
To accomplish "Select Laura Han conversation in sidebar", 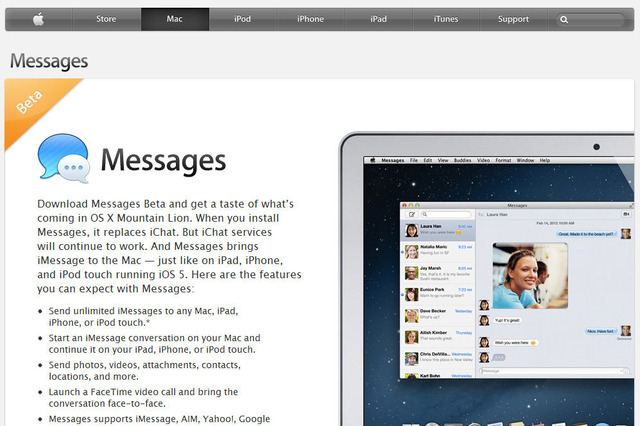I will click(438, 230).
